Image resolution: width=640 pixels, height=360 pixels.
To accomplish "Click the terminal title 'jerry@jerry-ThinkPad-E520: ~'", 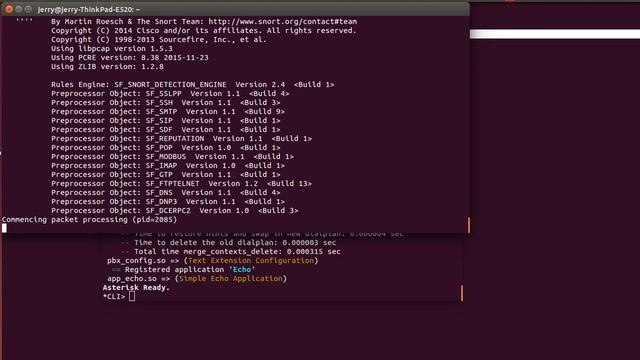I will pos(89,9).
